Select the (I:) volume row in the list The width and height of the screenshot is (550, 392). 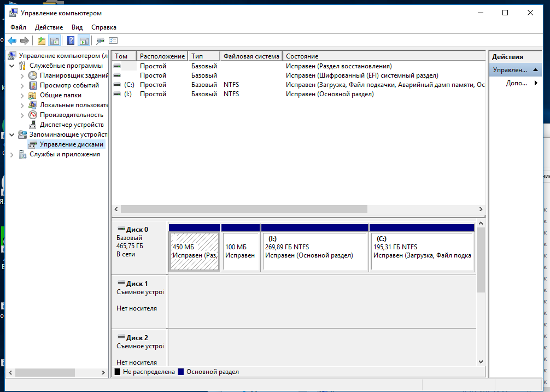(299, 94)
